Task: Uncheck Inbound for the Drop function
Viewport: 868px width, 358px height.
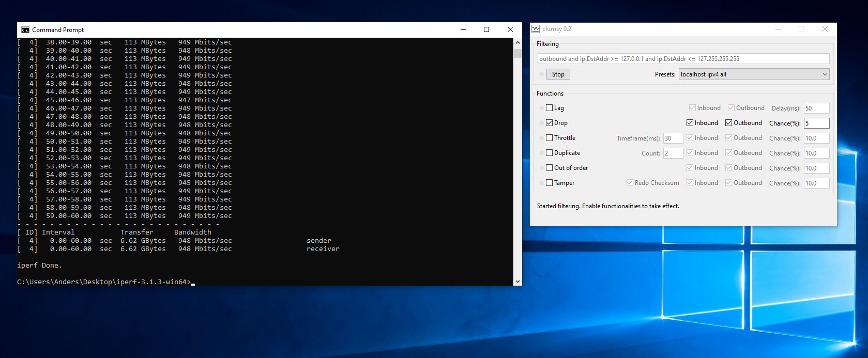Action: point(690,123)
